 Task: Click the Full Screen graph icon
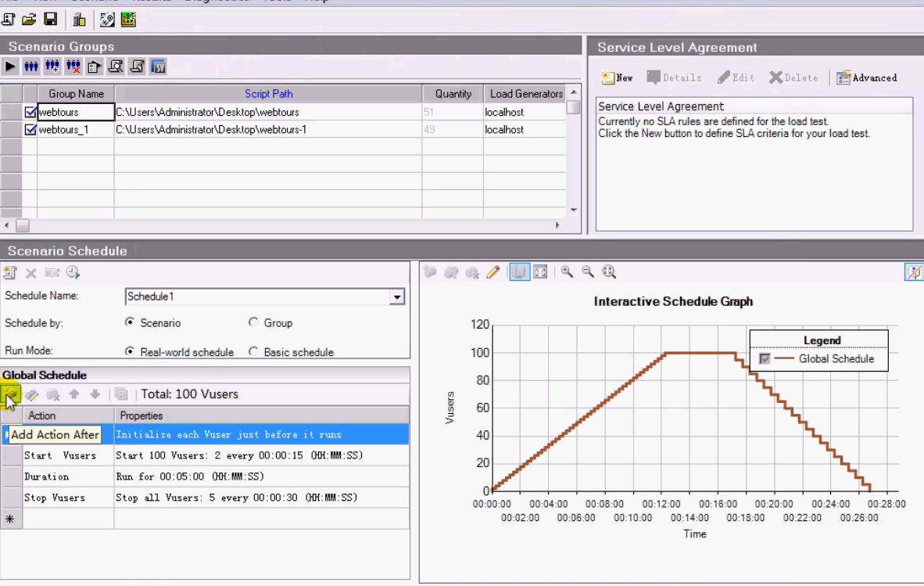(x=540, y=271)
